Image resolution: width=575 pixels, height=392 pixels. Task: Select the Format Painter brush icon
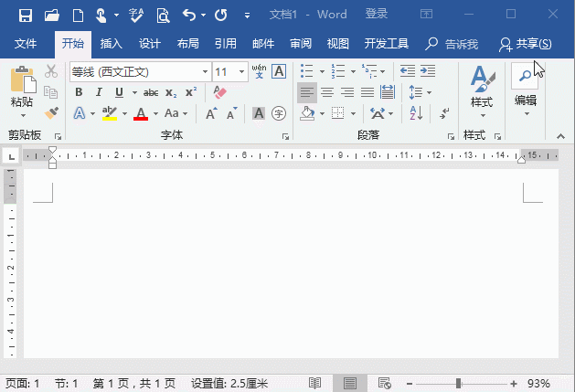[x=51, y=112]
